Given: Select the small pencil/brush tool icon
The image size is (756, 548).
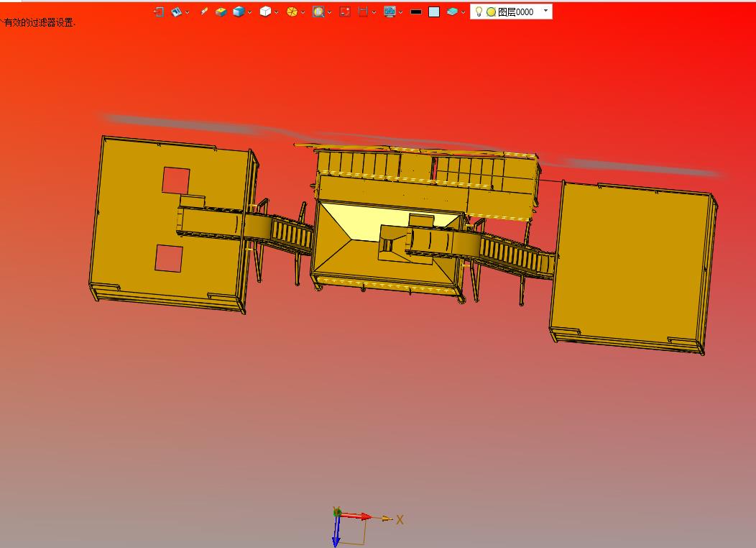Looking at the screenshot, I should click(x=204, y=12).
